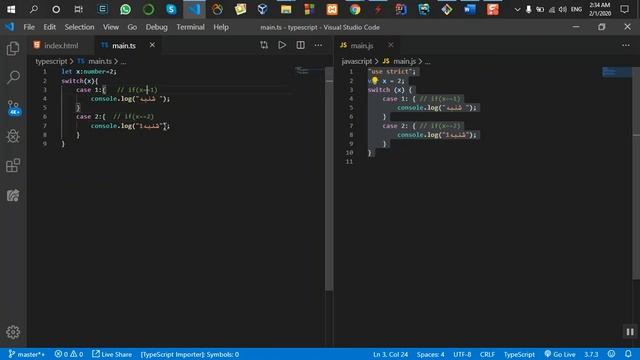The image size is (640, 360).
Task: Open the Go menu
Action: [x=132, y=27]
